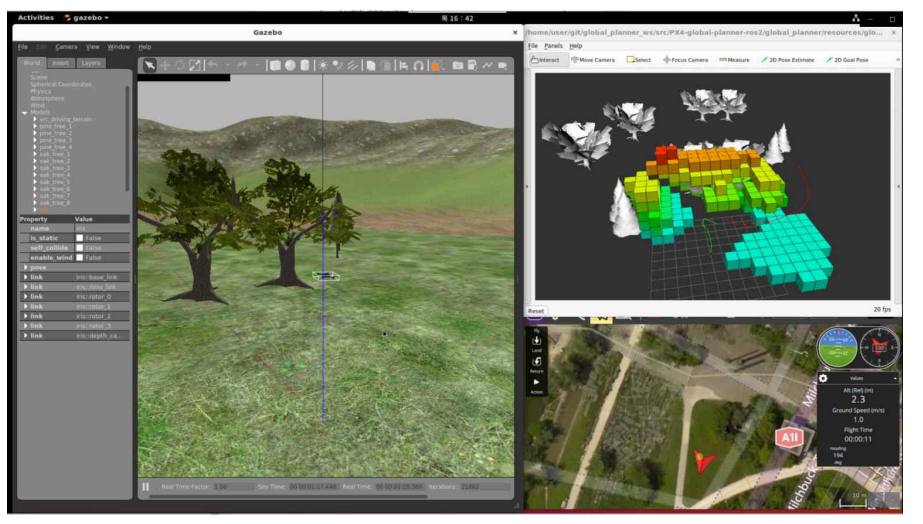
Task: Open the Gazebo File menu
Action: click(22, 47)
